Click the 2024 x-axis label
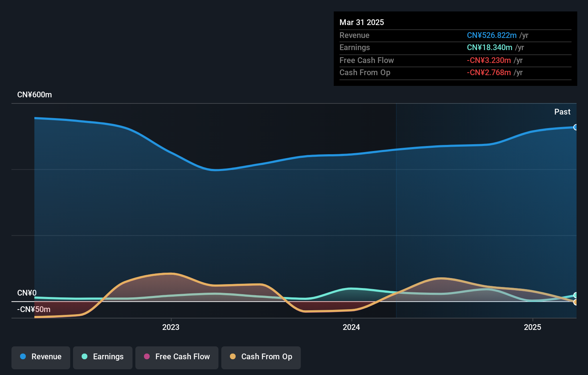This screenshot has width=588, height=375. (351, 327)
